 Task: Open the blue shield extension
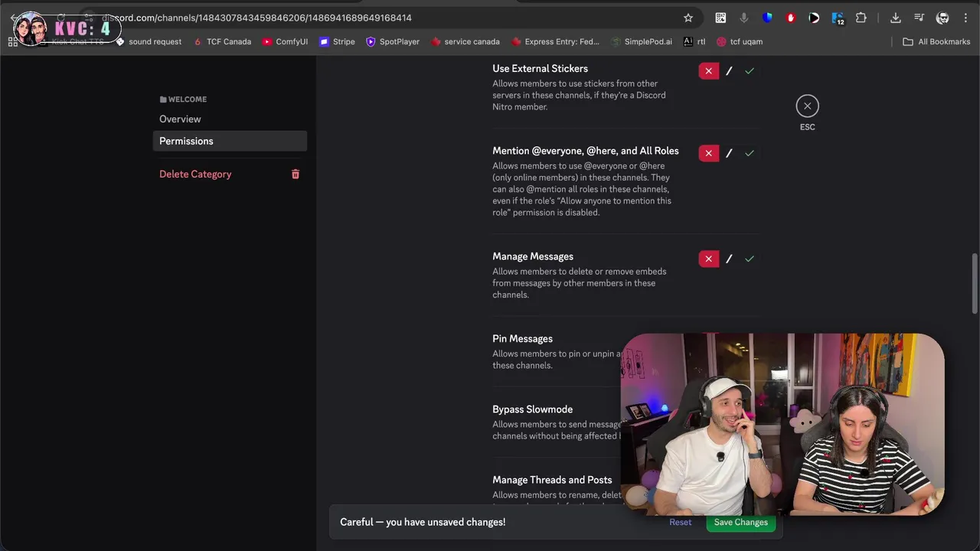tap(767, 18)
